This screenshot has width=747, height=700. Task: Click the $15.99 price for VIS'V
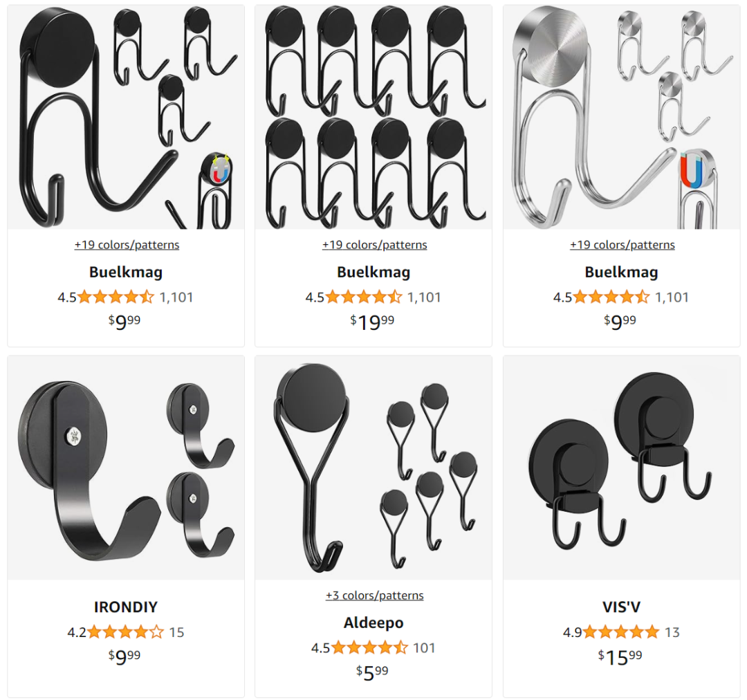click(620, 657)
